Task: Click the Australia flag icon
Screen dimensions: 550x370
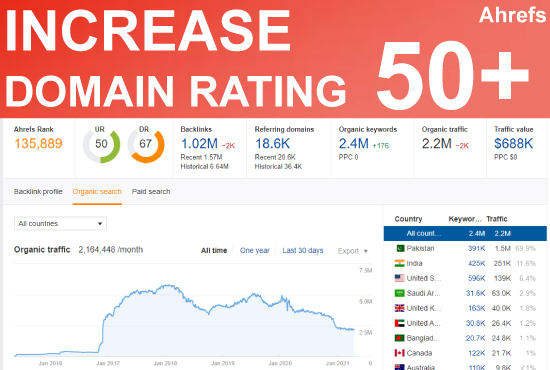Action: click(x=400, y=367)
